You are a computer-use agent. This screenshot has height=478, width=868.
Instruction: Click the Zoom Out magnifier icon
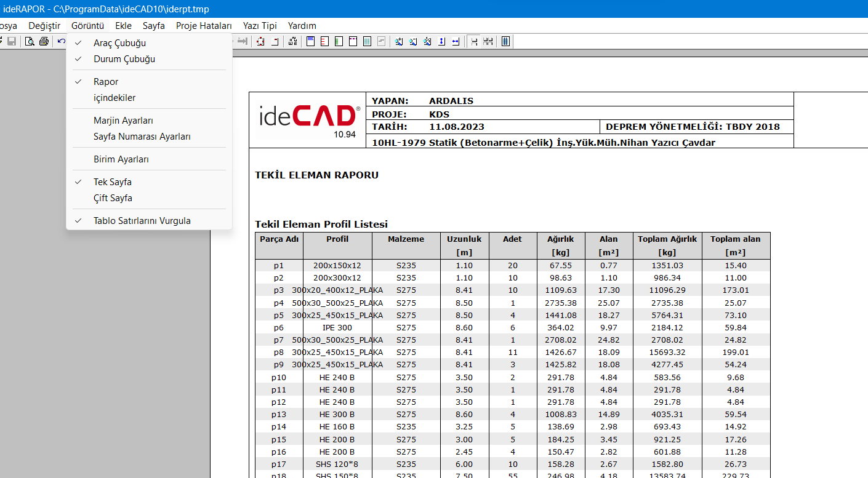click(x=412, y=41)
